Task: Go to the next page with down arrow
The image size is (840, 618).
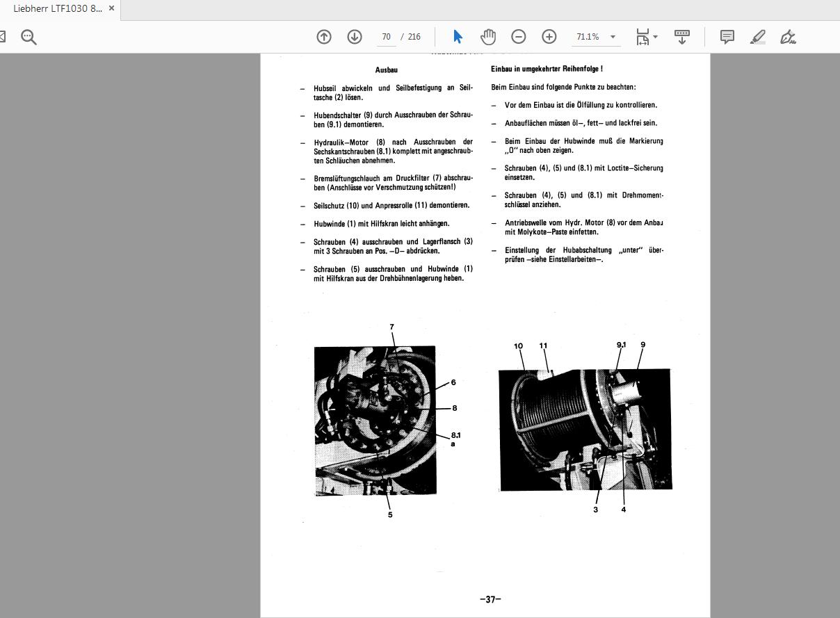Action: pos(355,37)
